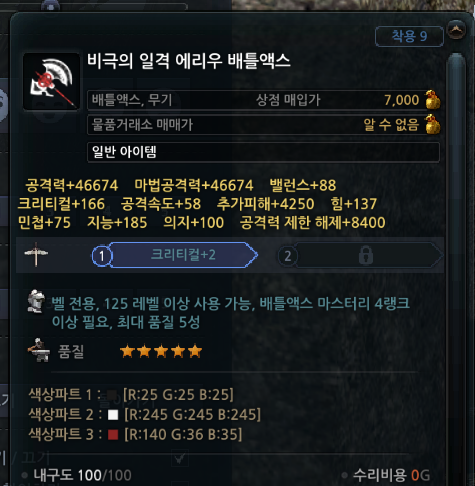Click the gold pouch beside 7,000 shop price
Screen dimensions: 475x486
pos(433,100)
